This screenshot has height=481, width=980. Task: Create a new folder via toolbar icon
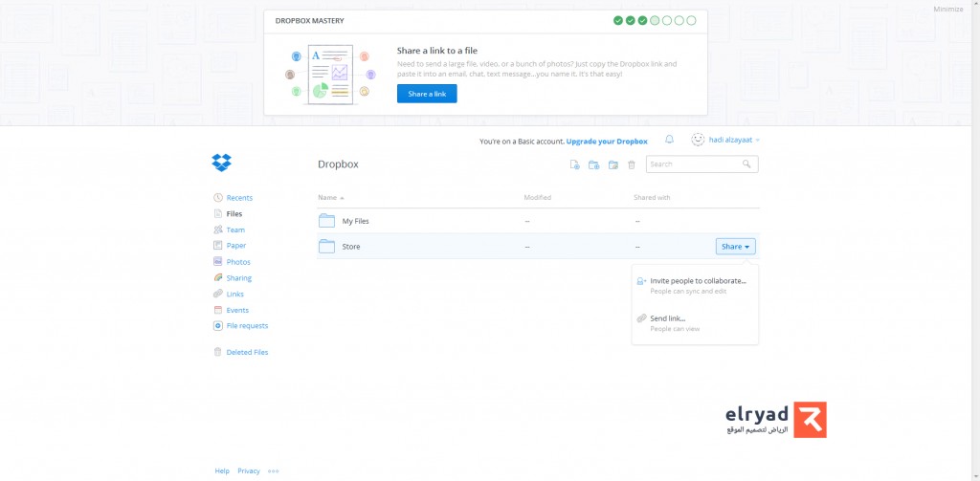coord(593,164)
